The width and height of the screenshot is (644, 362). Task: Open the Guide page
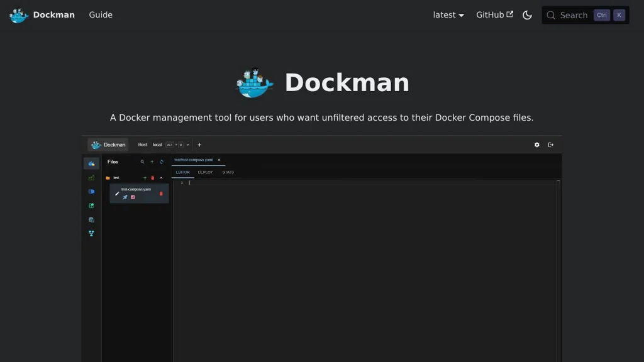point(101,15)
